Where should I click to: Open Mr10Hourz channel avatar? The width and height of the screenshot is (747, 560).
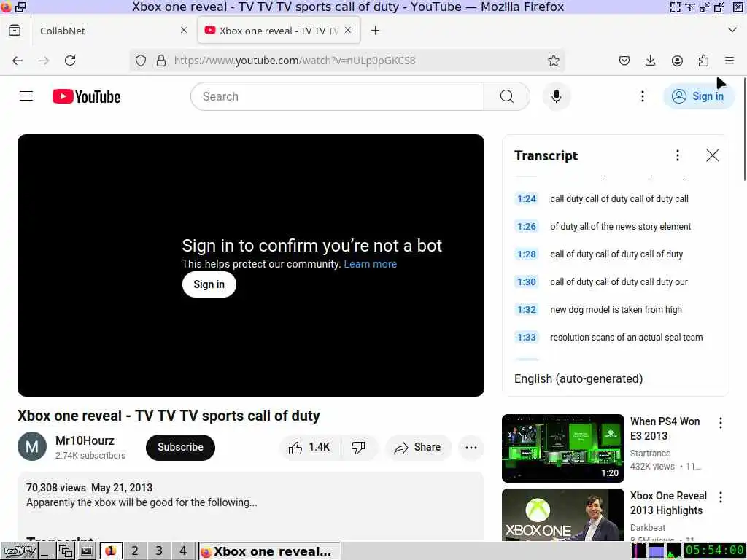32,447
